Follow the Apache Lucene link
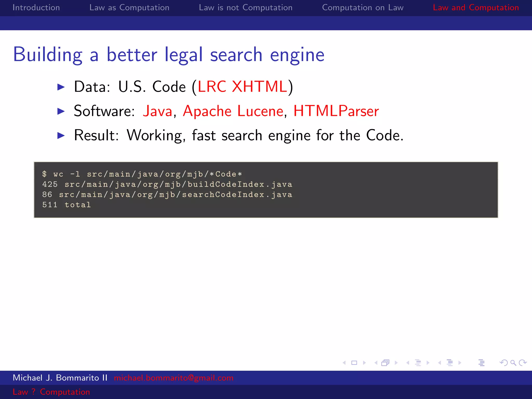 coord(233,111)
